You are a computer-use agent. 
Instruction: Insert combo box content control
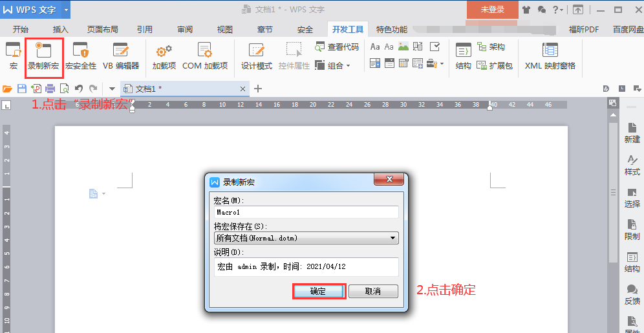click(375, 63)
